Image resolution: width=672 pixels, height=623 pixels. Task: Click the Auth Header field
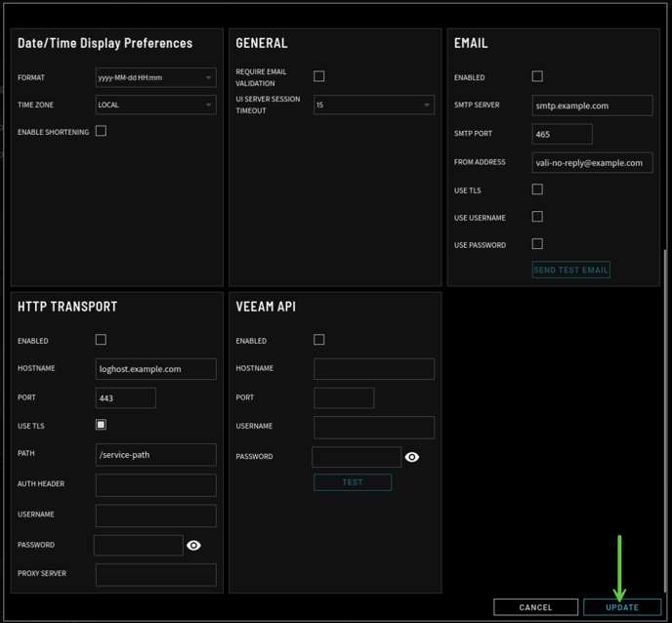pyautogui.click(x=156, y=485)
